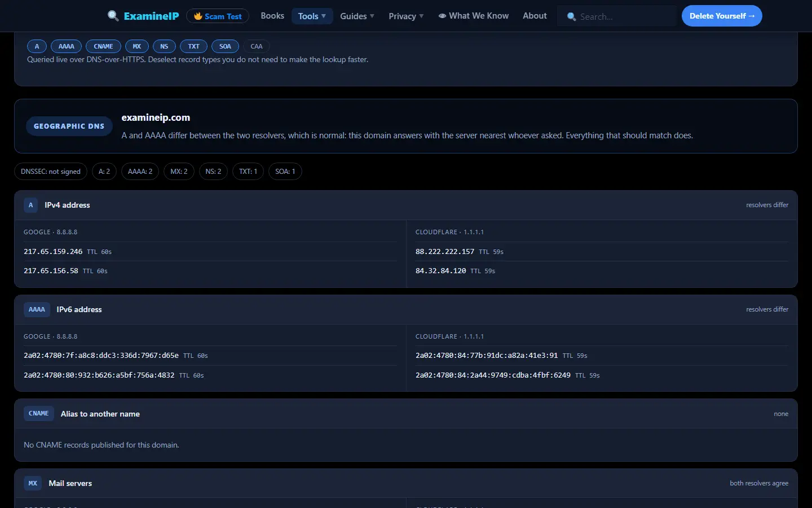Click the IP address 217.65.156.58
Image resolution: width=812 pixels, height=508 pixels.
coord(51,271)
